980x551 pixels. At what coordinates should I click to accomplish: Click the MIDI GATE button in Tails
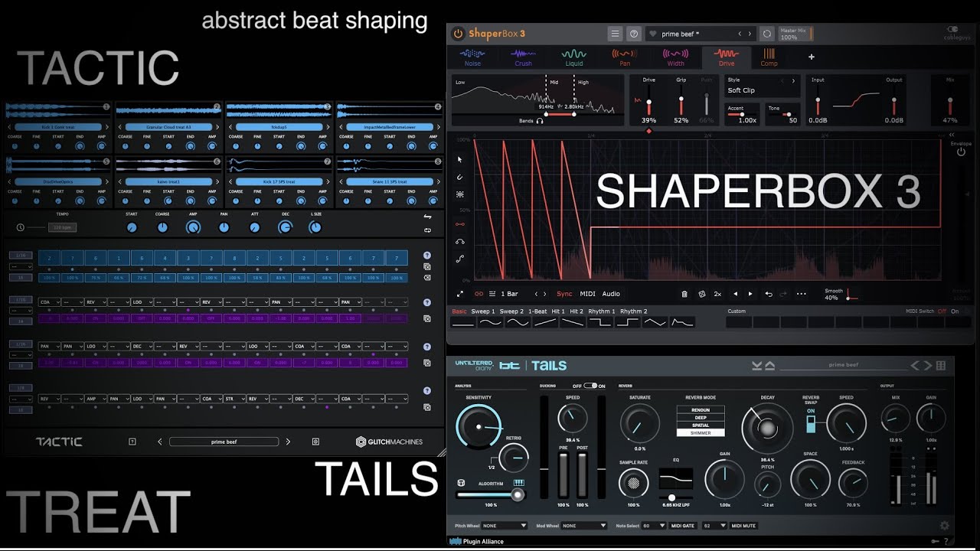click(x=683, y=526)
